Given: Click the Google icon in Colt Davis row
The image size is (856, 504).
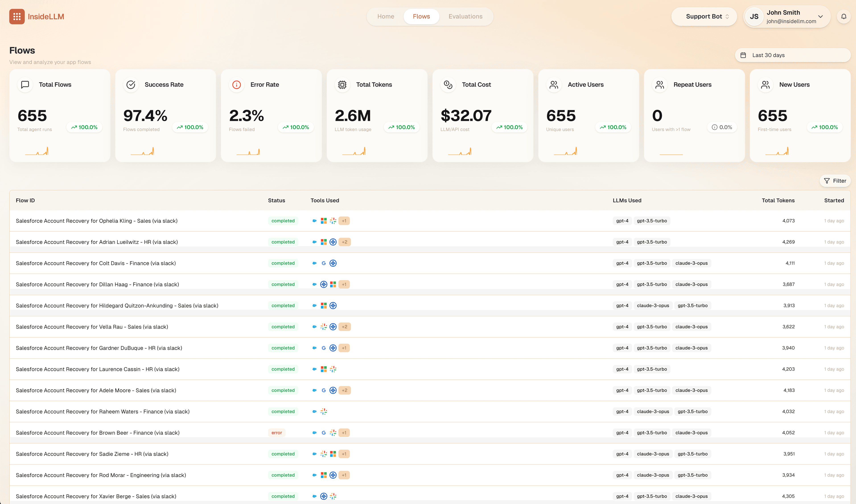Looking at the screenshot, I should [x=324, y=263].
